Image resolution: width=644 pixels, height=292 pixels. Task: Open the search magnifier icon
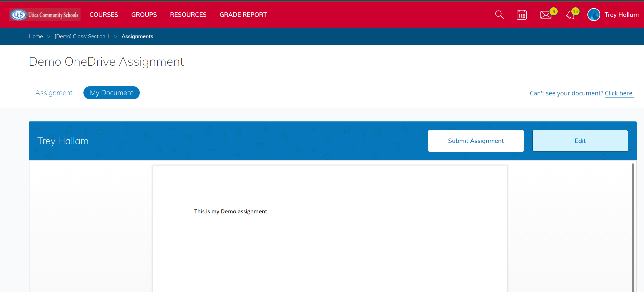pos(499,15)
